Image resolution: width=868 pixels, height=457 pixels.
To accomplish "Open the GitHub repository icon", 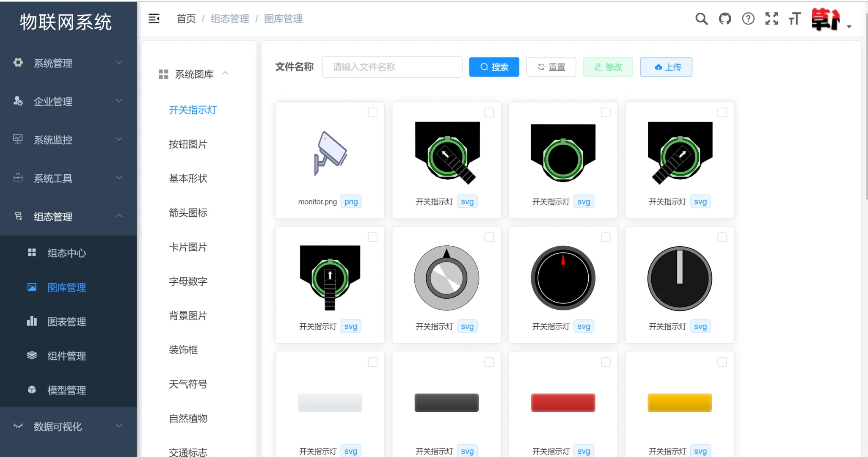I will point(725,19).
